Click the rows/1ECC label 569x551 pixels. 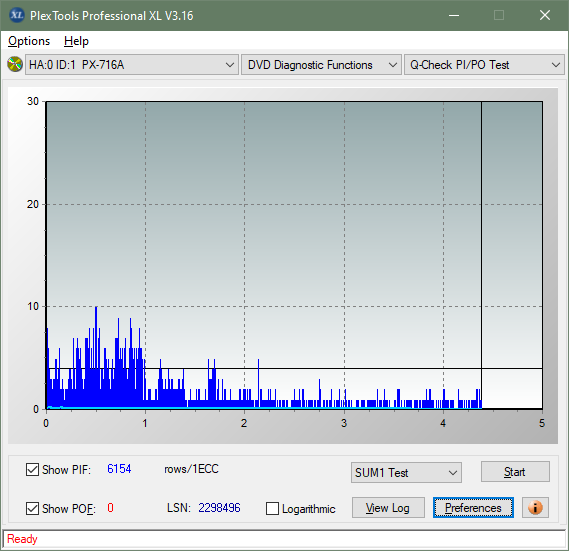click(x=191, y=469)
